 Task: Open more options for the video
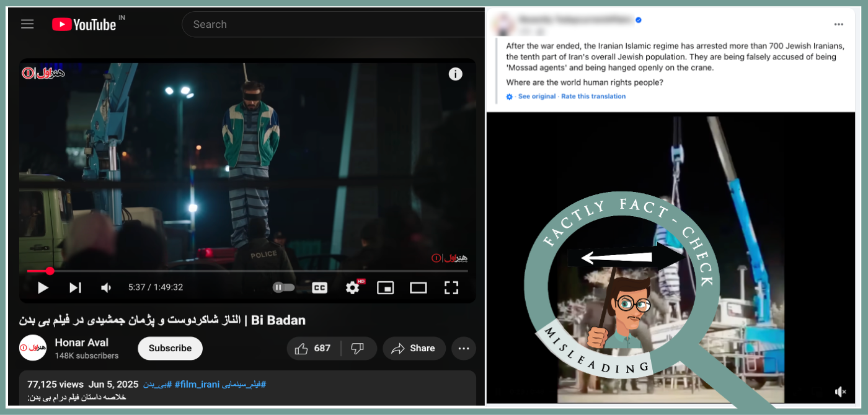[x=464, y=348]
